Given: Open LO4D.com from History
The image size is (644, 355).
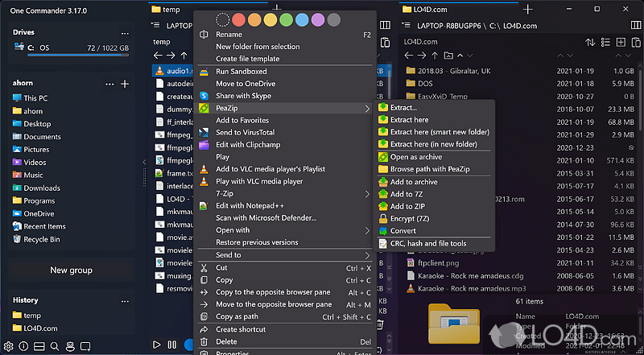Looking at the screenshot, I should 40,328.
